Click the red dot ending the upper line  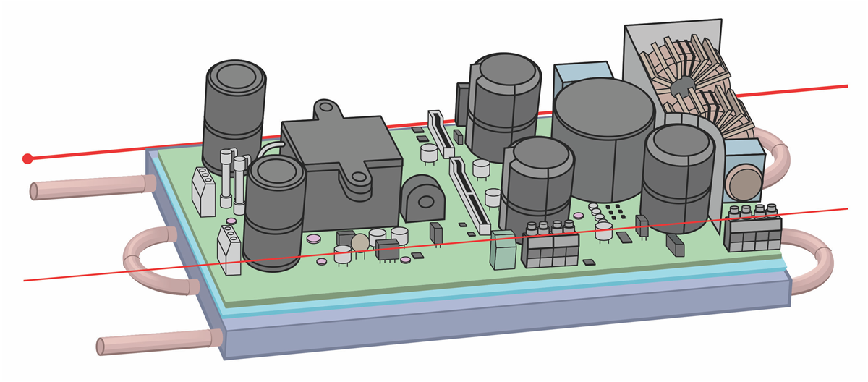(27, 158)
